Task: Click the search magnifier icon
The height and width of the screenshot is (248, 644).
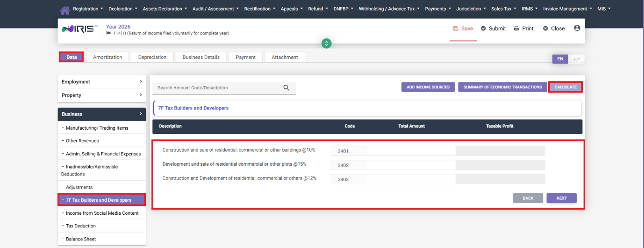Action: pos(286,88)
